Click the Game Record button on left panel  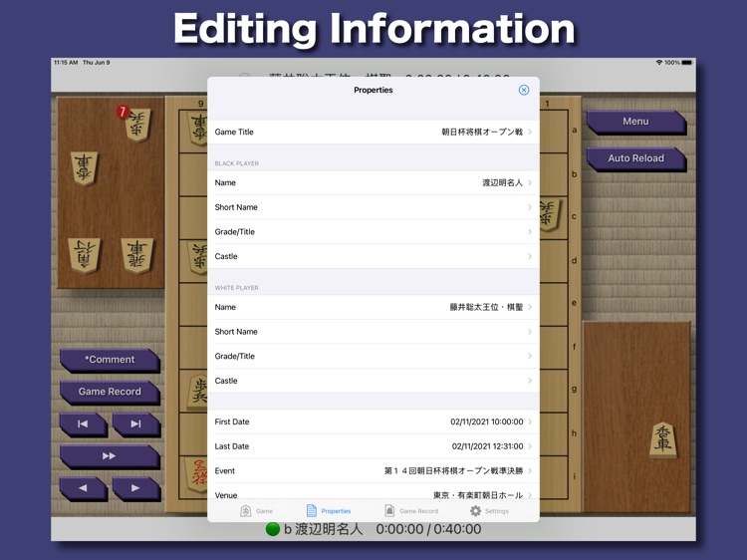(110, 392)
